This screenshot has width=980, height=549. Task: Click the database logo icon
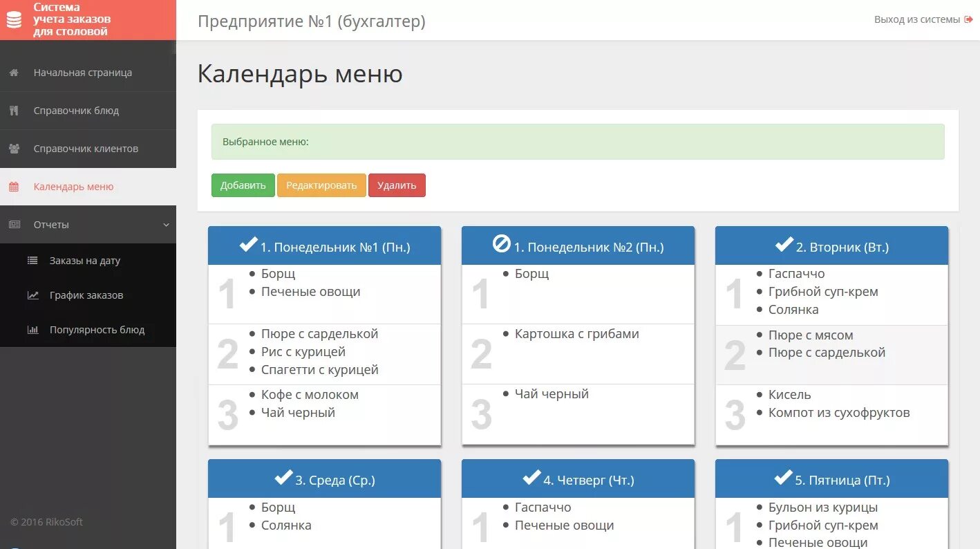tap(14, 20)
